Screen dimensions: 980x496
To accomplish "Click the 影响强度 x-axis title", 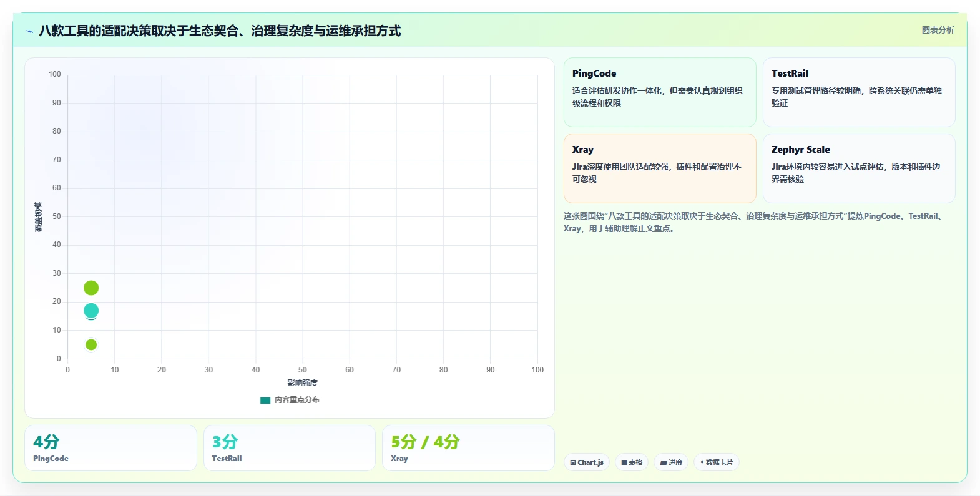I will 303,383.
